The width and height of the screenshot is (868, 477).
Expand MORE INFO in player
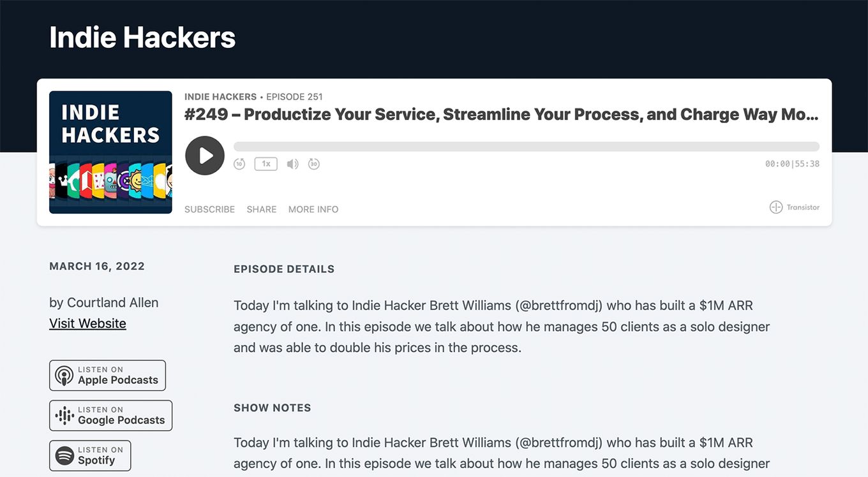313,209
